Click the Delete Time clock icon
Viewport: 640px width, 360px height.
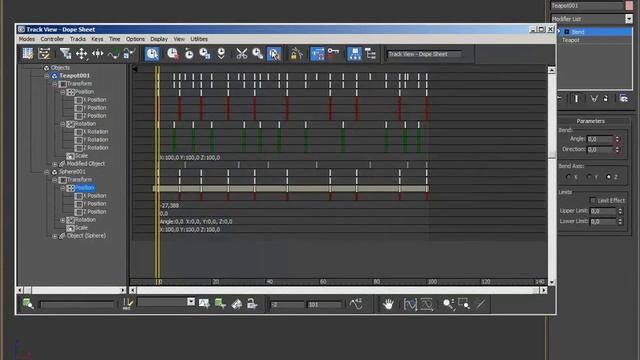[x=172, y=53]
